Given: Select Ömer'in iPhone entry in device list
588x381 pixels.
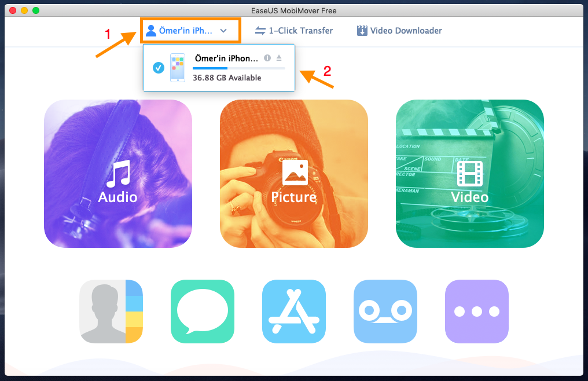Looking at the screenshot, I should click(226, 58).
